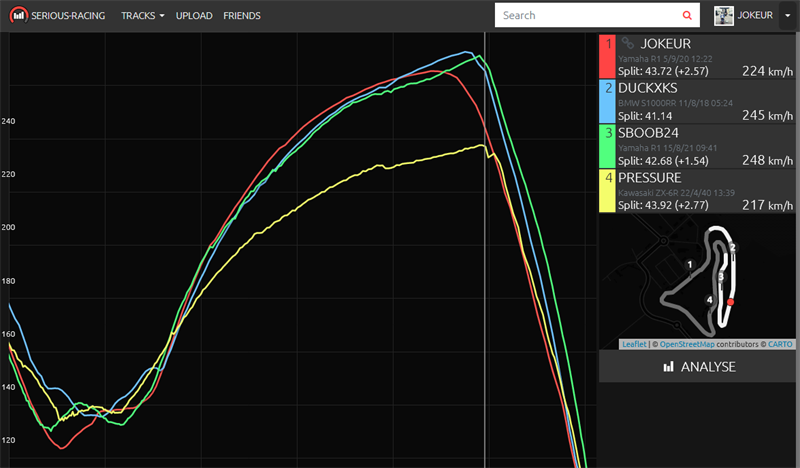This screenshot has height=468, width=800.
Task: Click the JOKEUR profile avatar
Action: pyautogui.click(x=723, y=16)
